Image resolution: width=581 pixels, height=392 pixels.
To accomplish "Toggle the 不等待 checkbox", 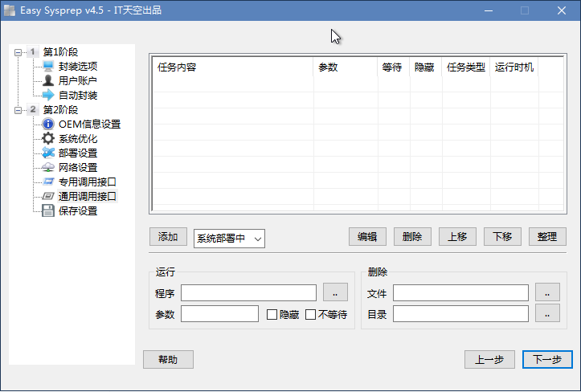I will (x=311, y=315).
